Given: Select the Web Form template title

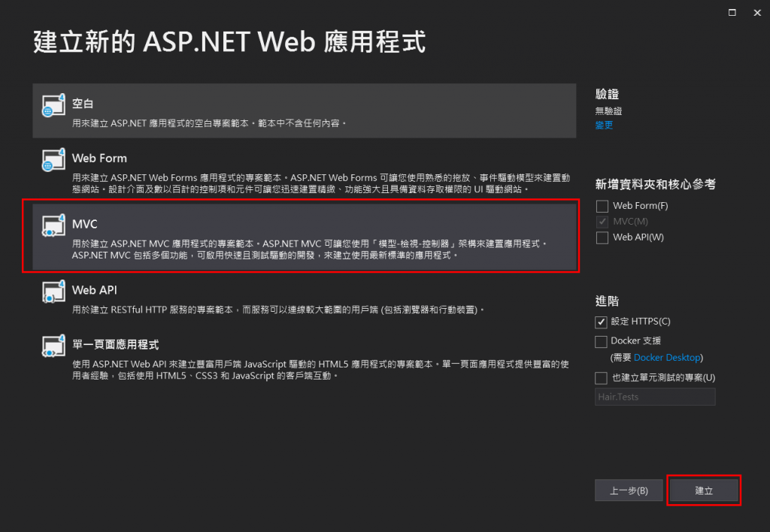Looking at the screenshot, I should tap(99, 158).
